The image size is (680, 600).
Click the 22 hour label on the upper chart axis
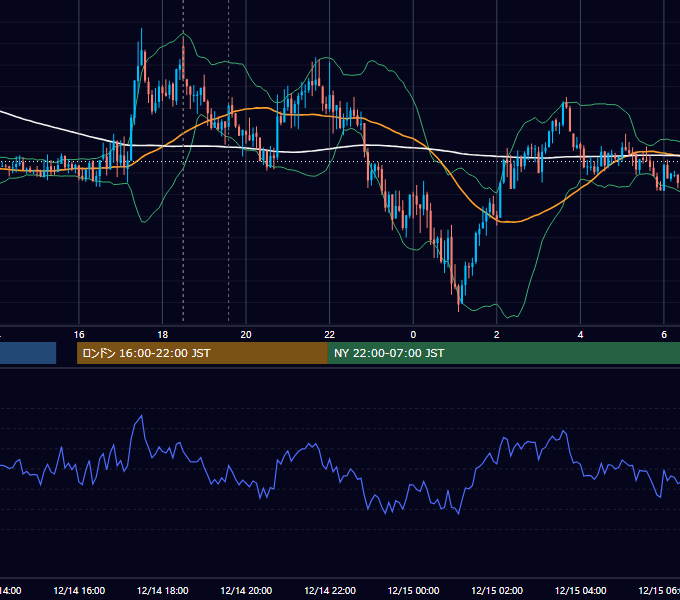(330, 335)
